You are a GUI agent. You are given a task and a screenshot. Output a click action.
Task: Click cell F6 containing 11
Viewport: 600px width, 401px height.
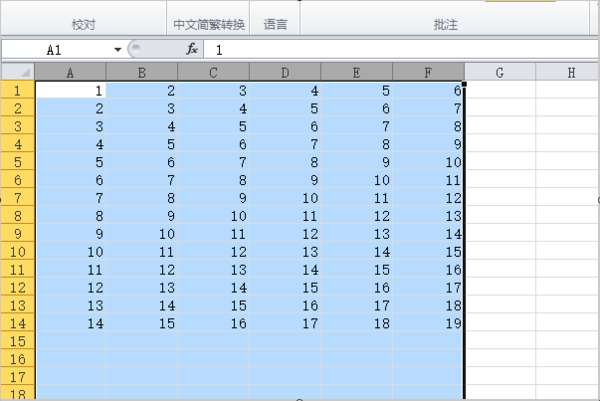[x=428, y=180]
